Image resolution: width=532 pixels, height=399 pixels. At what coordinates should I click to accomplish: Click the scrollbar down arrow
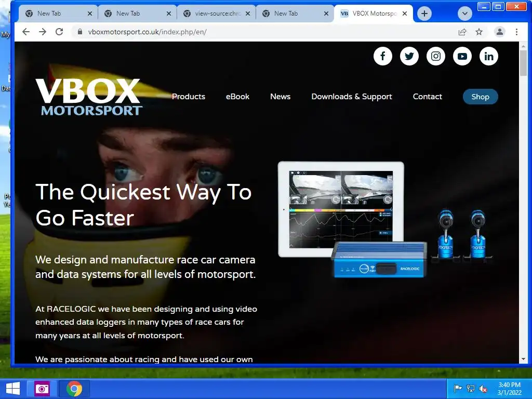[523, 359]
